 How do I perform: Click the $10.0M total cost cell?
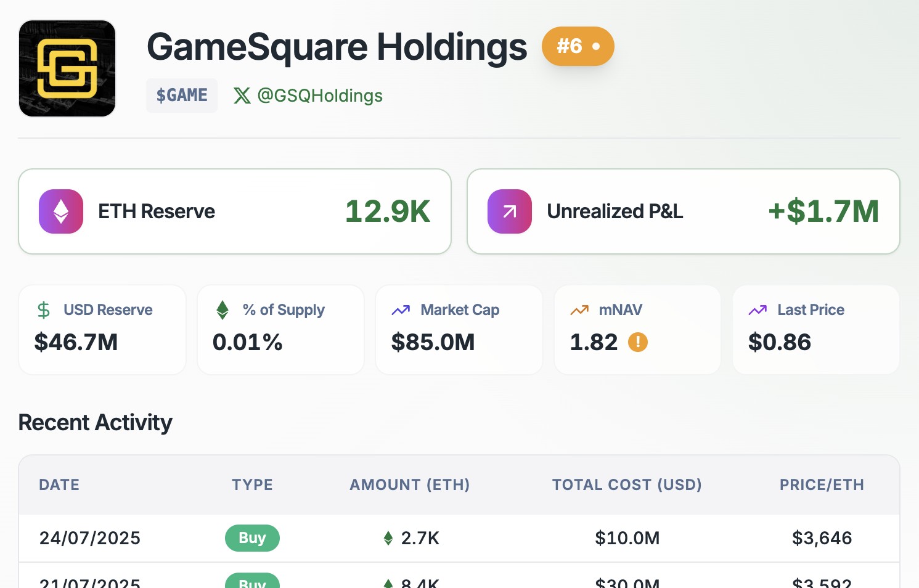click(627, 538)
